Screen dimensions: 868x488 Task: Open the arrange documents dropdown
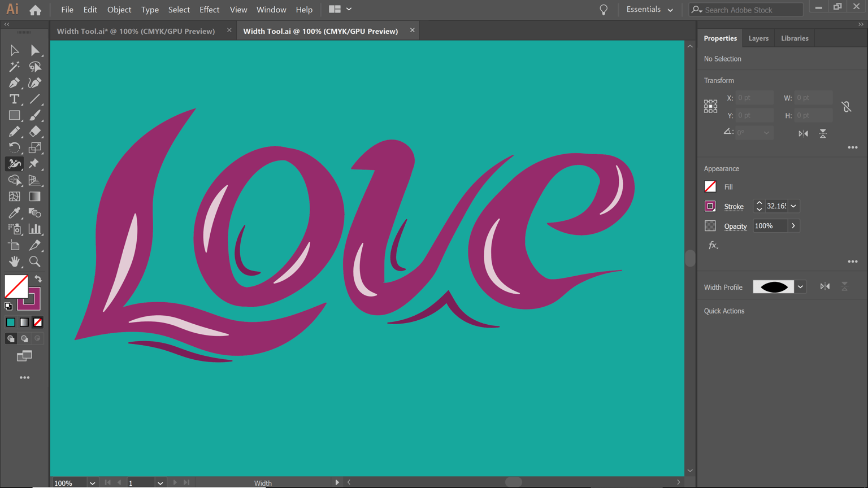pyautogui.click(x=340, y=9)
